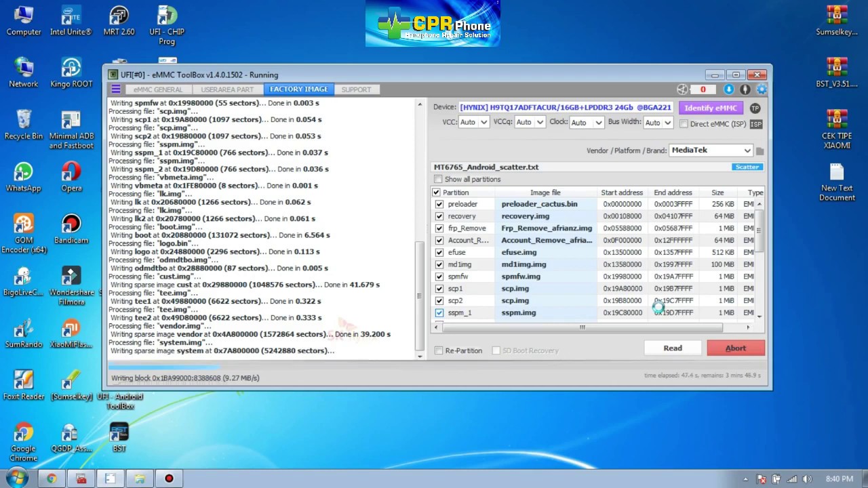The width and height of the screenshot is (868, 488).
Task: Open the Recycle Bin
Action: (x=24, y=125)
